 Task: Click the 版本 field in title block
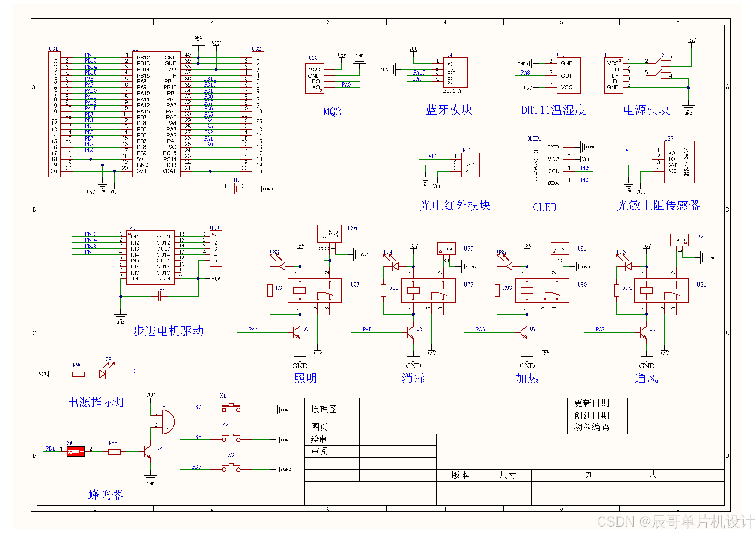[460, 475]
